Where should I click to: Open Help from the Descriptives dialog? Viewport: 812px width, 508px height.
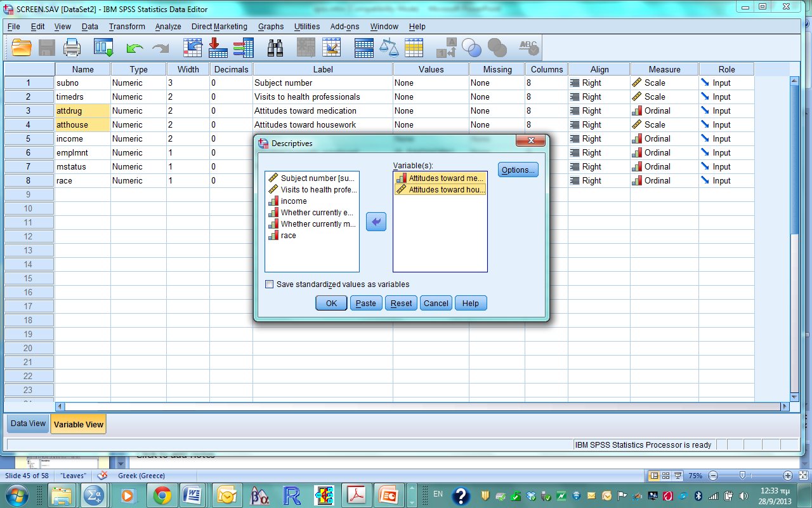tap(471, 303)
